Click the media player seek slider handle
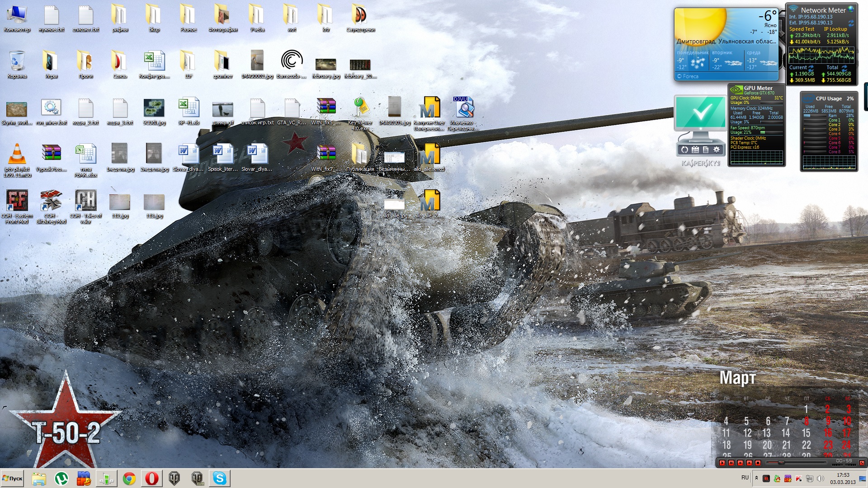 point(781,463)
